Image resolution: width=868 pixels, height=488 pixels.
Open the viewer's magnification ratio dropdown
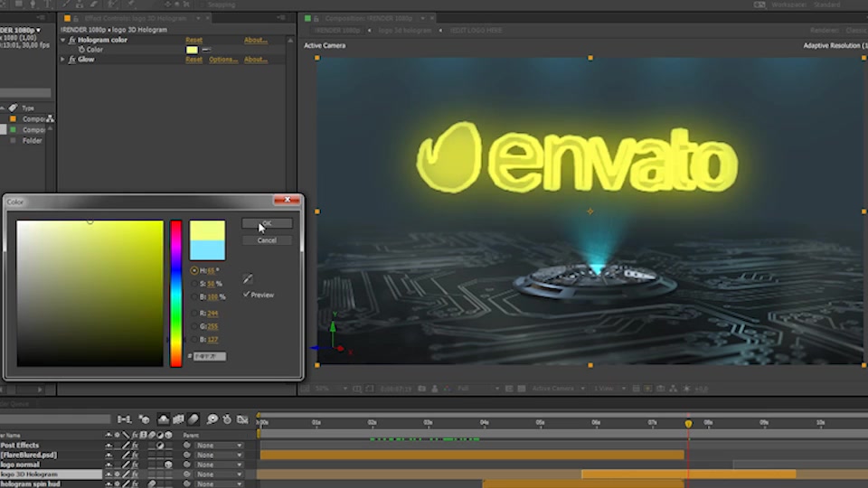[x=331, y=389]
